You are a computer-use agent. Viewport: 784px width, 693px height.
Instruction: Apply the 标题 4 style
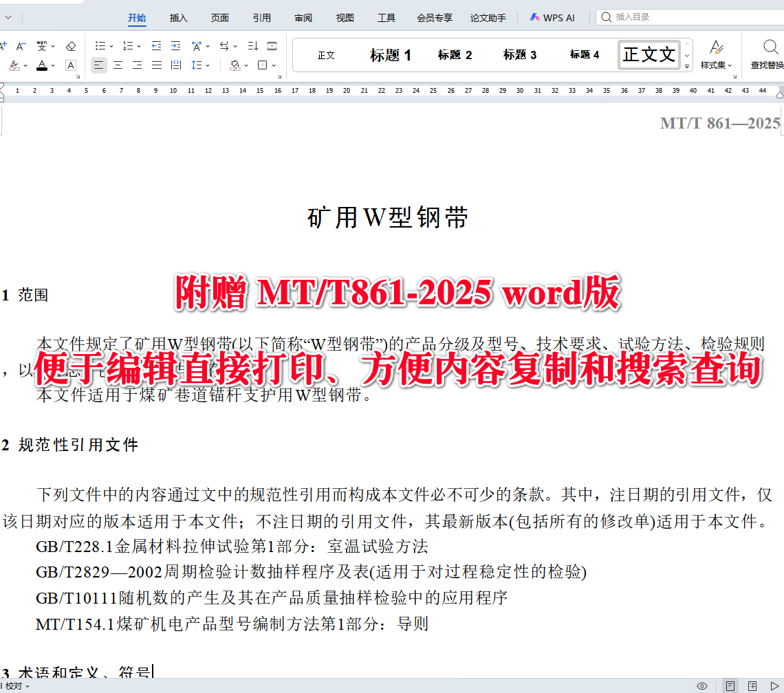(x=585, y=54)
